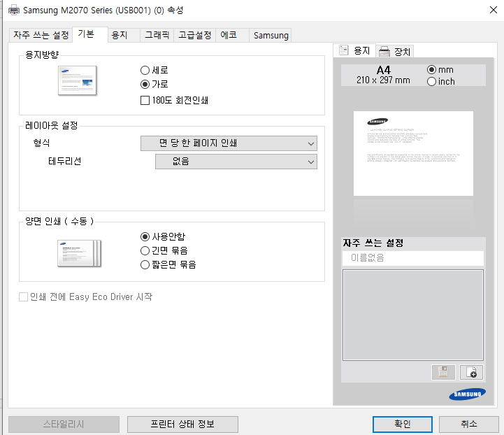
Task: Click the A4 210 x 297 mm text
Action: [383, 75]
